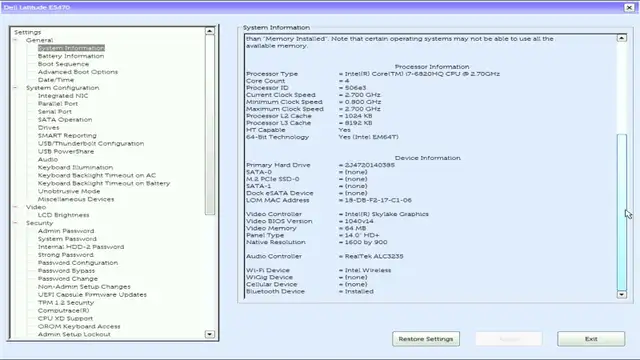Open Boot Sequence settings
640x360 pixels.
point(63,64)
